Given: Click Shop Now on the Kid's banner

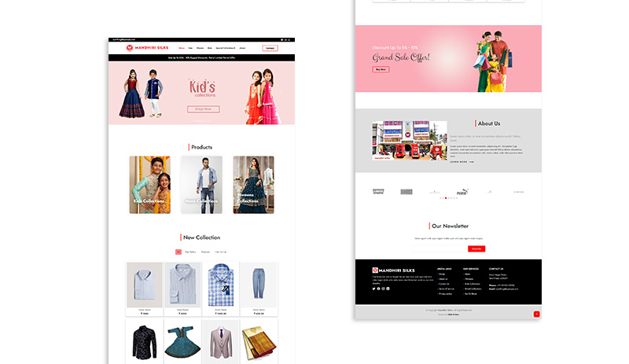Looking at the screenshot, I should pos(203,109).
